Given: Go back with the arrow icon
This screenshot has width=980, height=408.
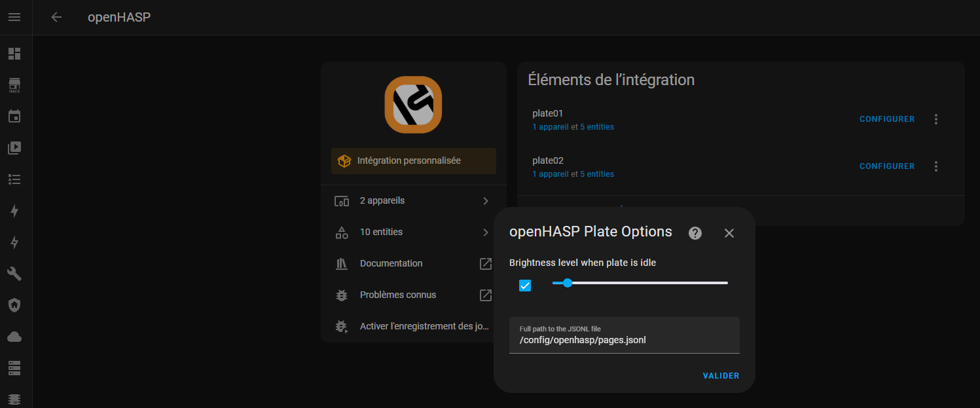Looking at the screenshot, I should click(56, 17).
